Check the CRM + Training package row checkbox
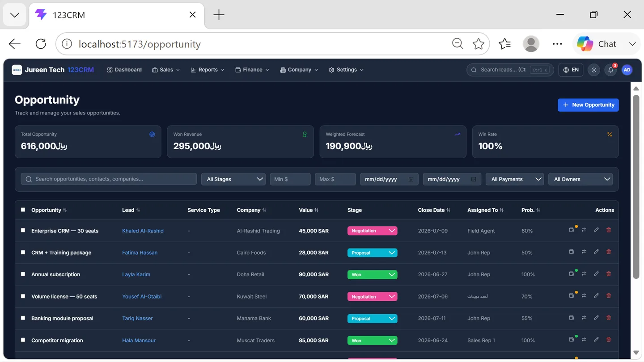The width and height of the screenshot is (644, 362). (x=23, y=252)
